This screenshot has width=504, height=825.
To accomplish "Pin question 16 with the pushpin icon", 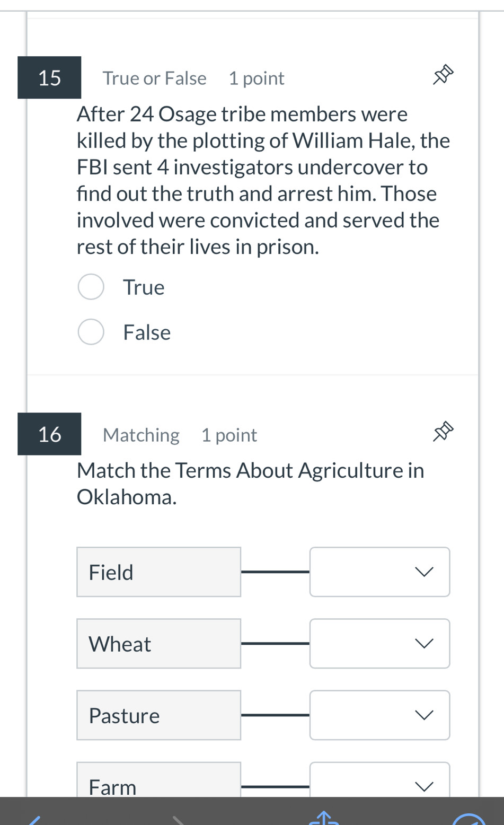I will (x=443, y=432).
